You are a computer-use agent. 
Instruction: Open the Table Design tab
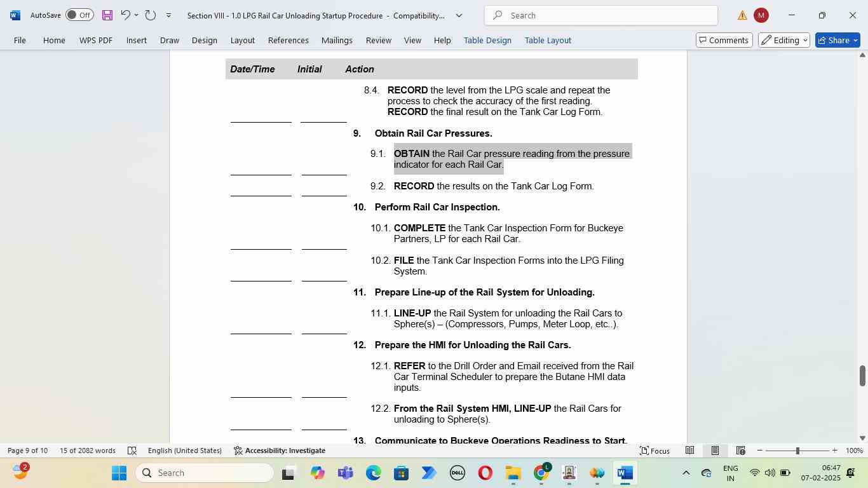point(487,40)
